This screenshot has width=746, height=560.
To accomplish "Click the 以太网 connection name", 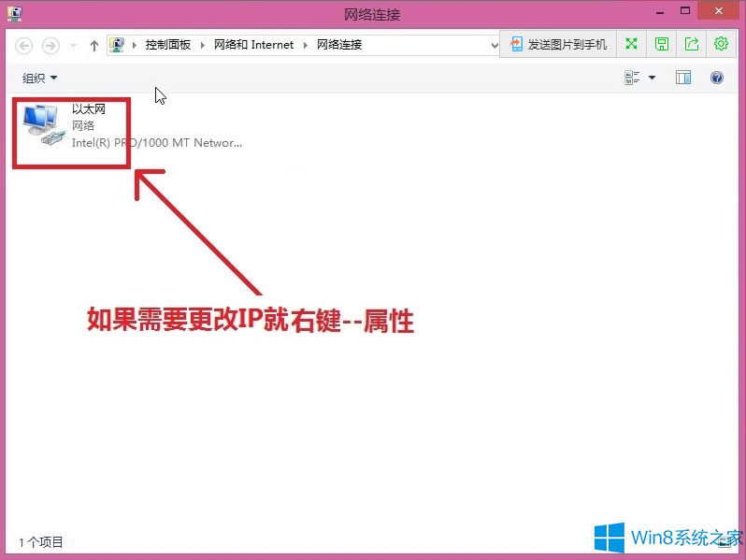I will click(89, 109).
